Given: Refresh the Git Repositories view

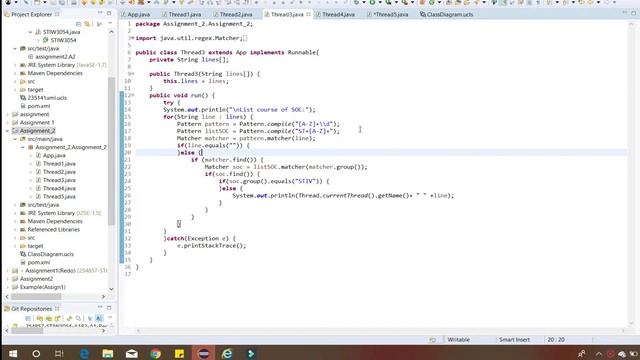Looking at the screenshot, I should [69, 318].
